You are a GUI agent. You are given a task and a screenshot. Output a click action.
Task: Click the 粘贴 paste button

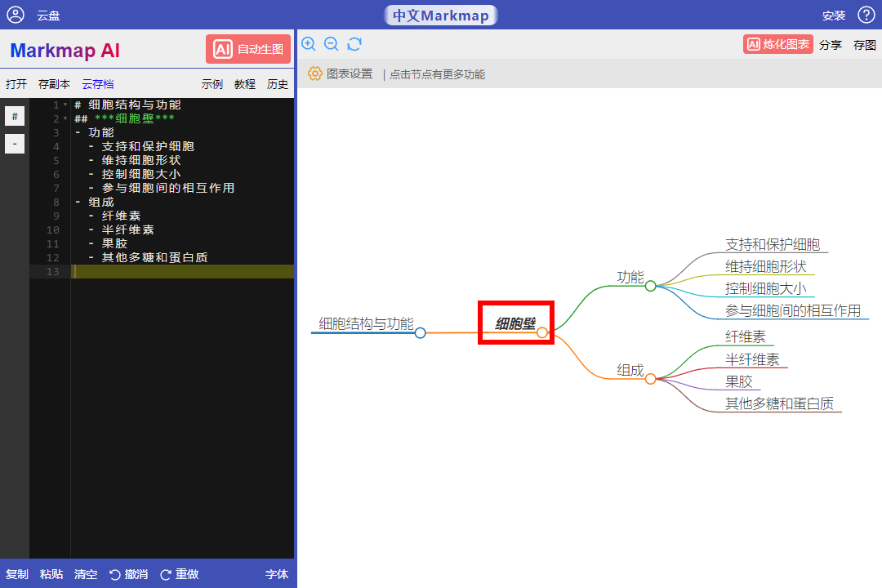coord(51,574)
